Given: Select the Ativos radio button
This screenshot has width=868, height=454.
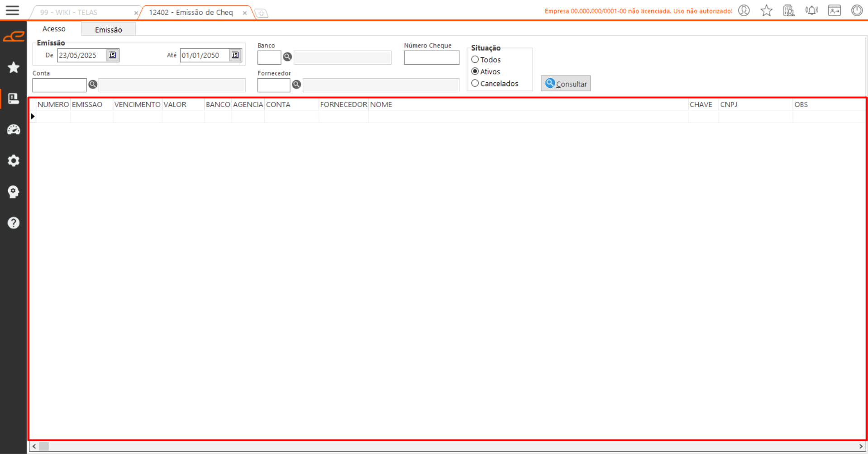Looking at the screenshot, I should click(475, 71).
